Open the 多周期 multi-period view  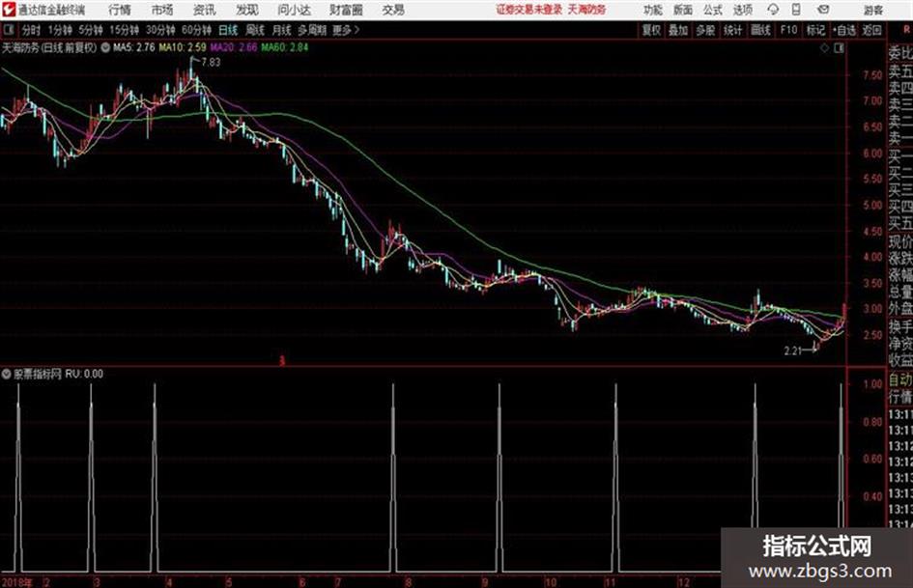(312, 30)
